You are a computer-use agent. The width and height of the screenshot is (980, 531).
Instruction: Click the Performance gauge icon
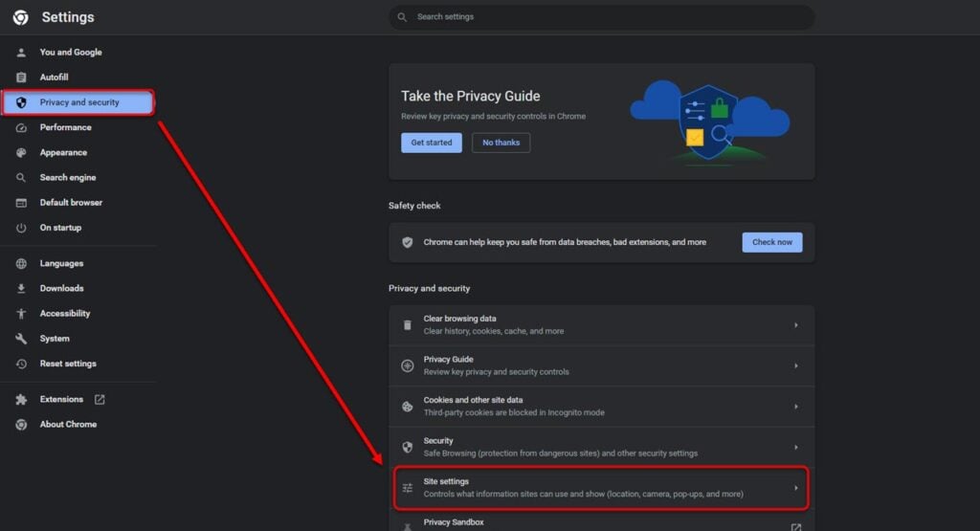click(x=21, y=127)
